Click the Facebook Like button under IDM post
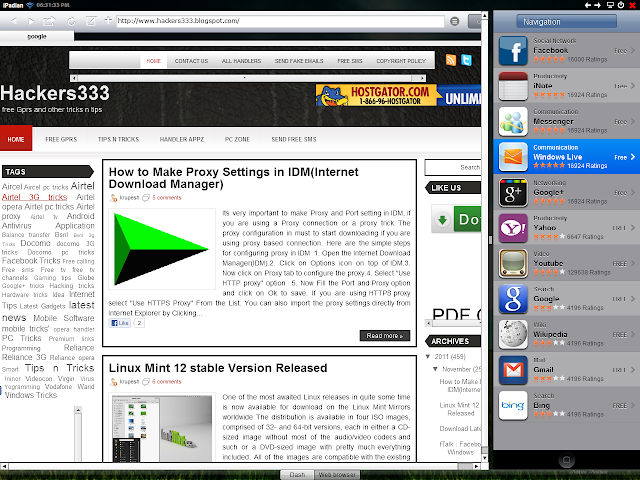The image size is (640, 480). point(120,323)
